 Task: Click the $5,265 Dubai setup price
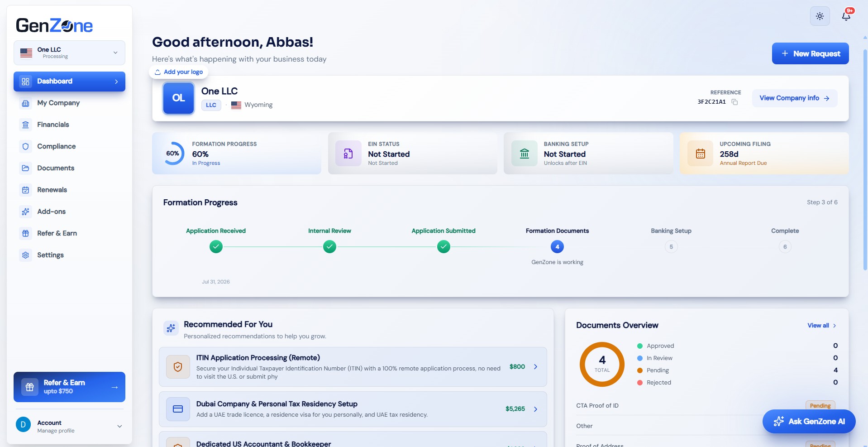coord(515,409)
